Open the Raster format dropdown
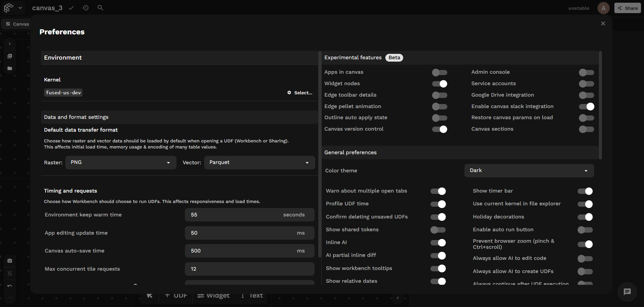 coord(121,162)
